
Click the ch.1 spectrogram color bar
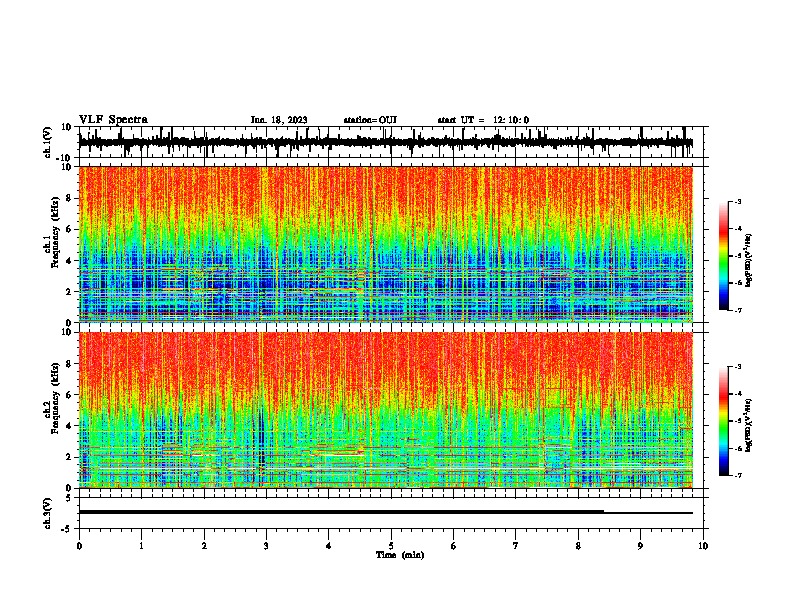724,256
